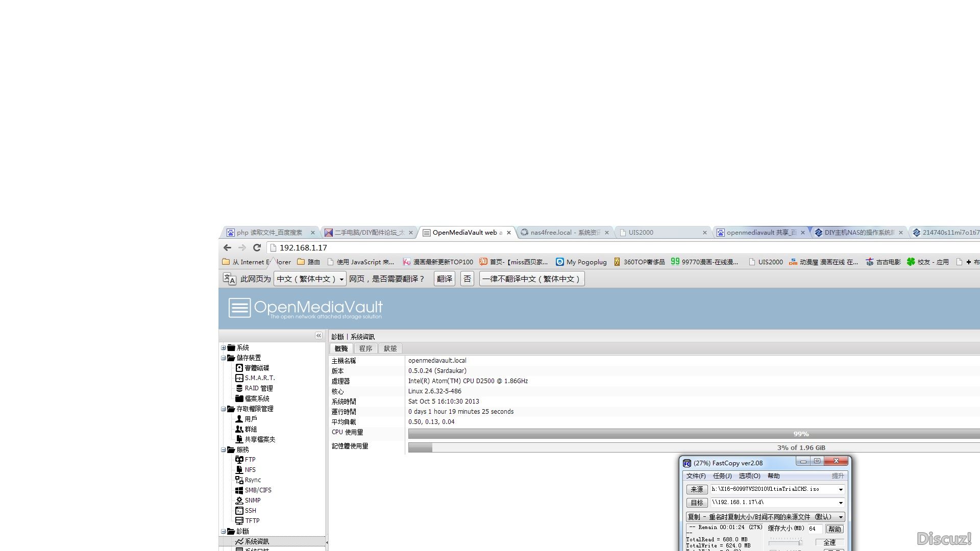The width and height of the screenshot is (980, 551).
Task: Select the SSH terminal icon
Action: [x=239, y=511]
